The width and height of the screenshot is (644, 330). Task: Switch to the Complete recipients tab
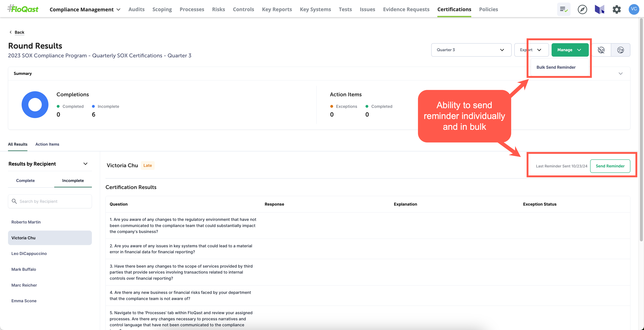tap(25, 180)
